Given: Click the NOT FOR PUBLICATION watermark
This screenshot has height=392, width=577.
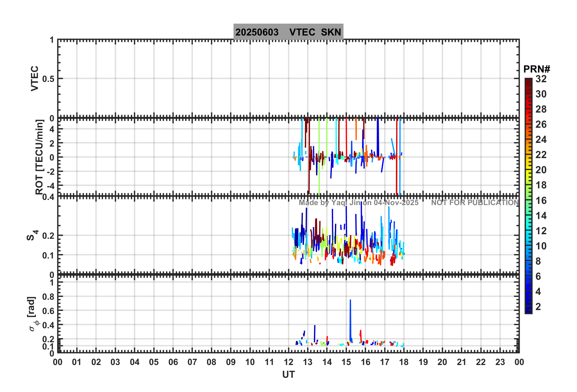Looking at the screenshot, I should pos(475,203).
